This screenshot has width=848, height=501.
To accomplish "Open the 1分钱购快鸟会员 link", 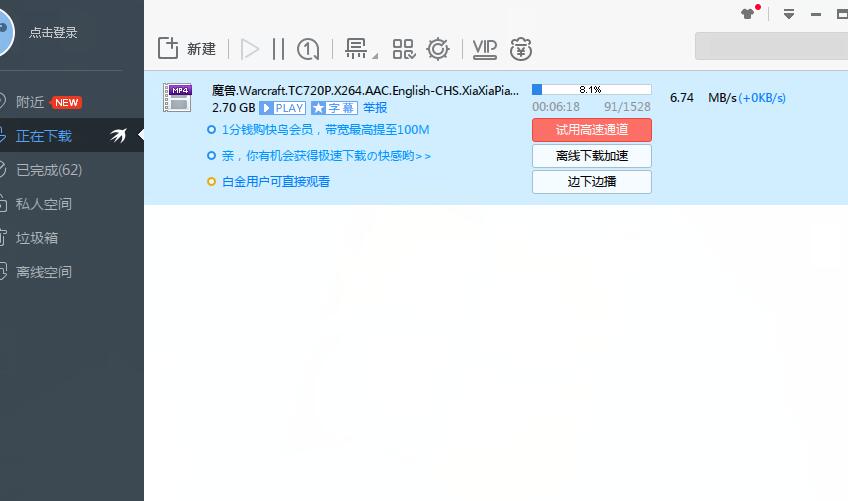I will (325, 130).
